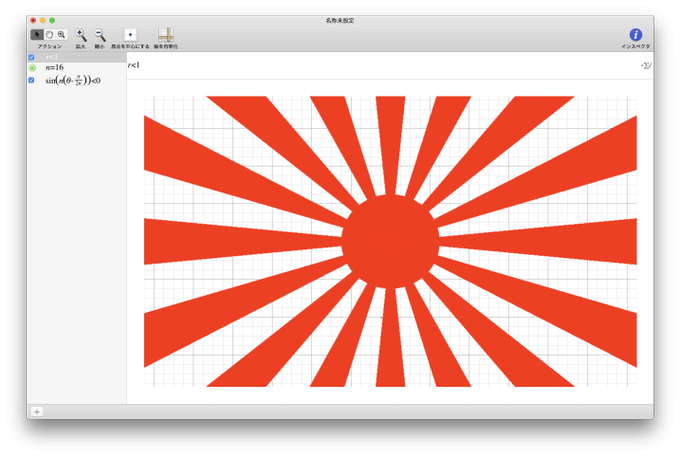Select the r<1 equation row
Image resolution: width=680 pixels, height=457 pixels.
point(77,57)
